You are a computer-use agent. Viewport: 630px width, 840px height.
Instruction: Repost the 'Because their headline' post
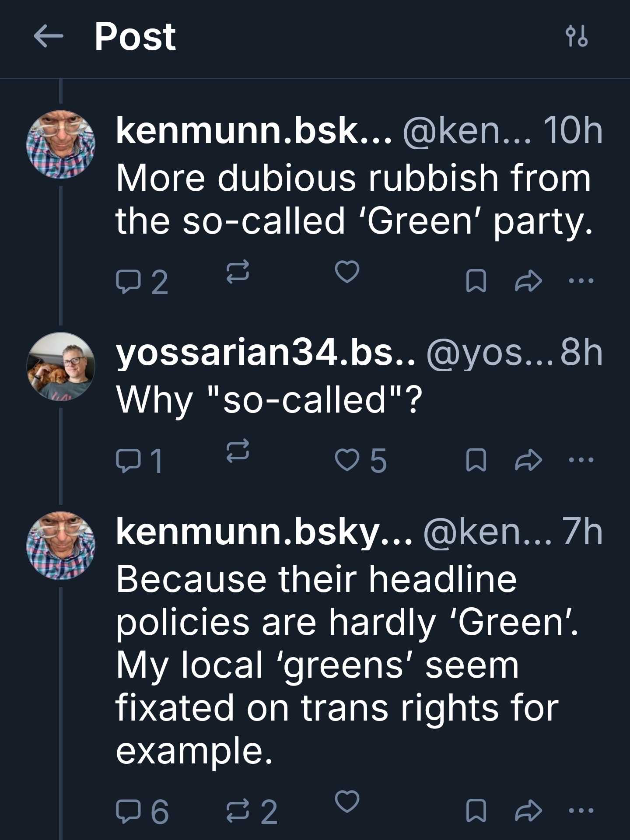click(238, 811)
